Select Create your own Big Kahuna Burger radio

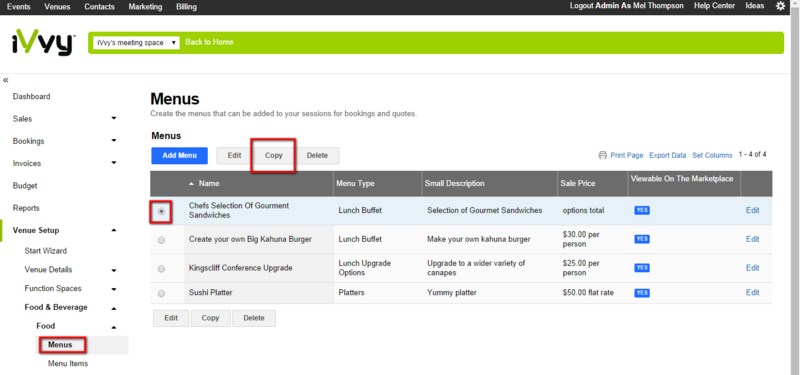coord(162,240)
